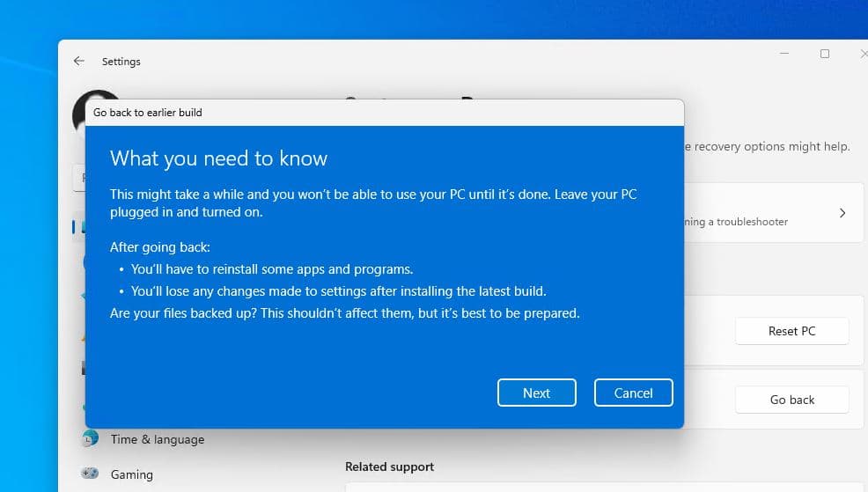Click the back arrow in Settings header

[x=79, y=62]
